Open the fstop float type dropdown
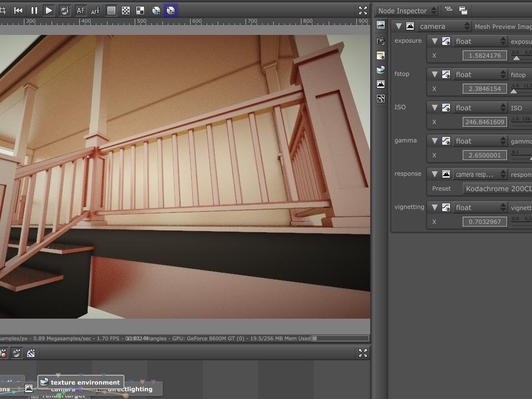 click(480, 74)
